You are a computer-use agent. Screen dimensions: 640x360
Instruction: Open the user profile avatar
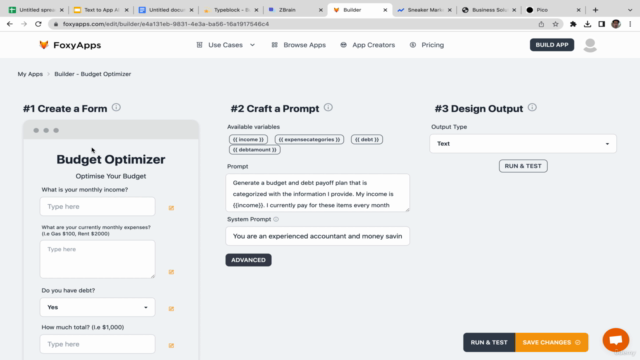tap(590, 45)
